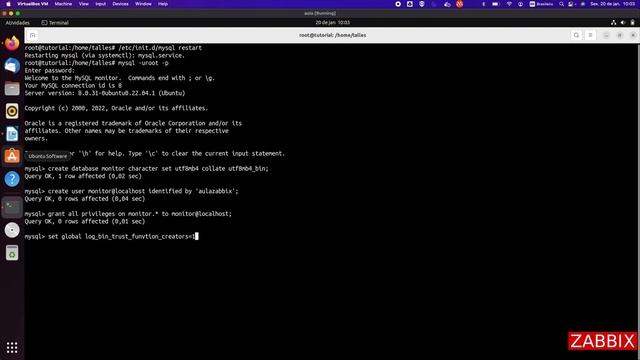This screenshot has width=640, height=360.
Task: Open a new tab in terminal header
Action: pyautogui.click(x=33, y=36)
